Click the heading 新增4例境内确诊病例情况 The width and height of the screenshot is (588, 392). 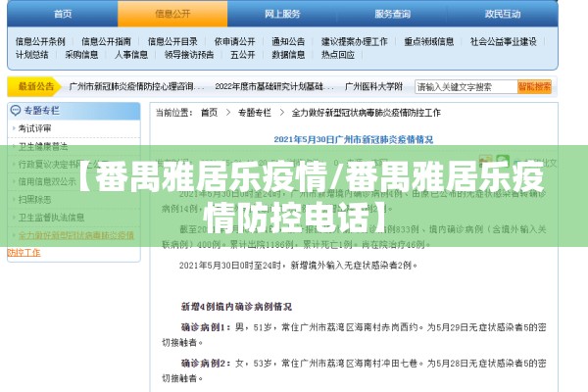click(x=236, y=307)
